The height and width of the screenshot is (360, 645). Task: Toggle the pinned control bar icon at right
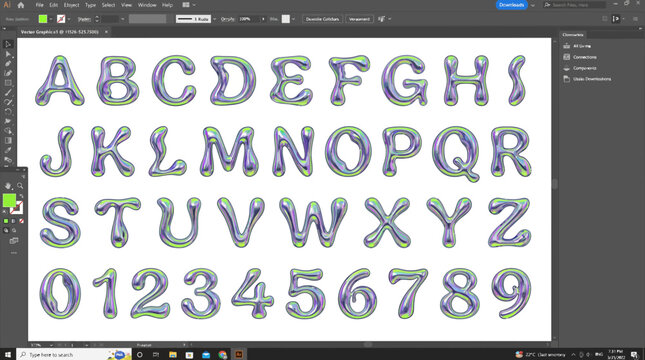(x=615, y=19)
